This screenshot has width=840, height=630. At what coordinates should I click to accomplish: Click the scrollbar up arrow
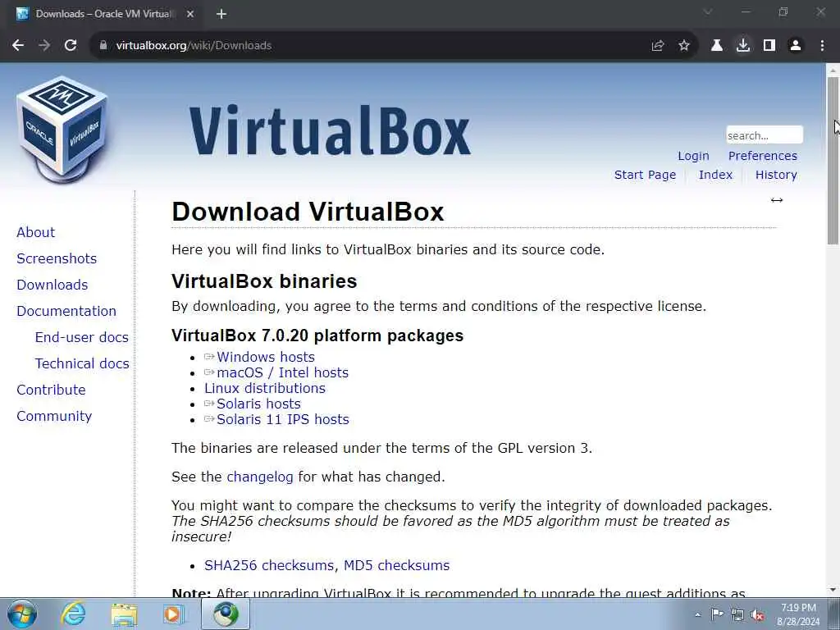point(833,70)
